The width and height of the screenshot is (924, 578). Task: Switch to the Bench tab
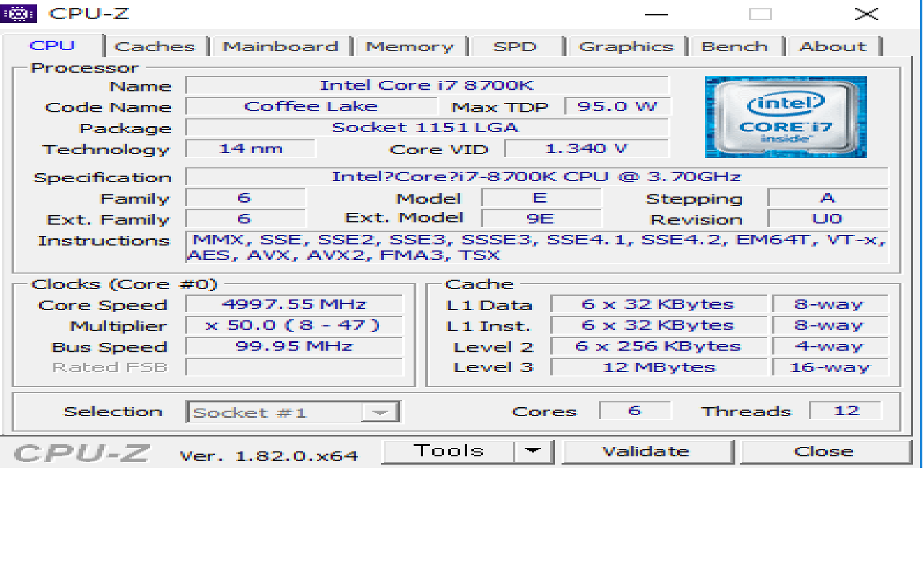point(735,46)
